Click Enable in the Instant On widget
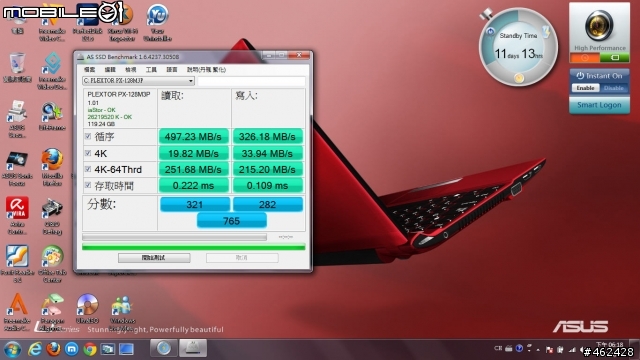Viewport: 640px width, 360px height. pos(585,88)
